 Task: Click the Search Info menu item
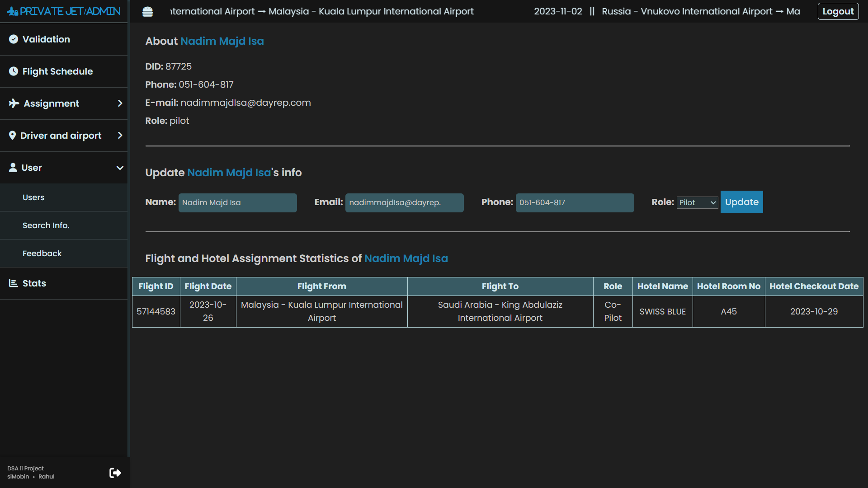(x=46, y=225)
